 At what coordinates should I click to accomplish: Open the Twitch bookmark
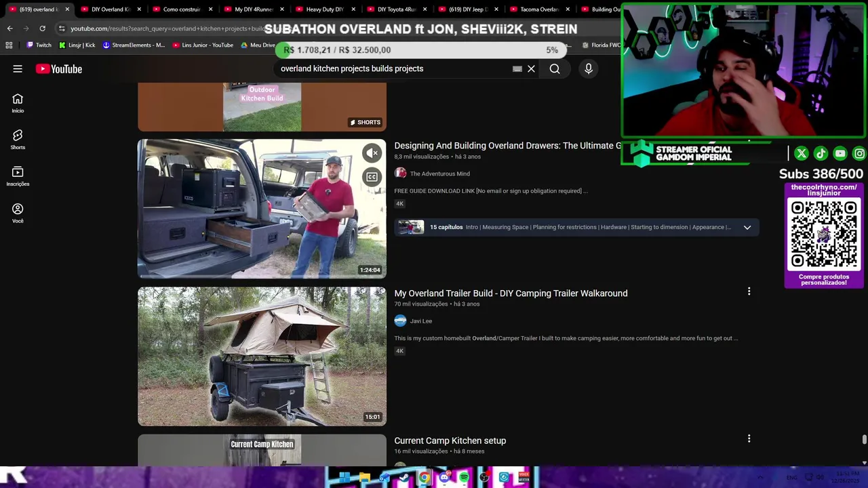39,45
